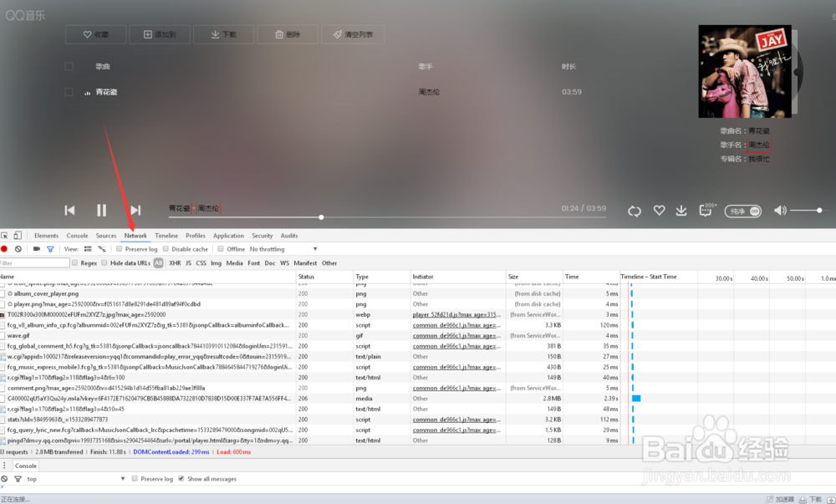Switch to the Console tab

coord(77,236)
